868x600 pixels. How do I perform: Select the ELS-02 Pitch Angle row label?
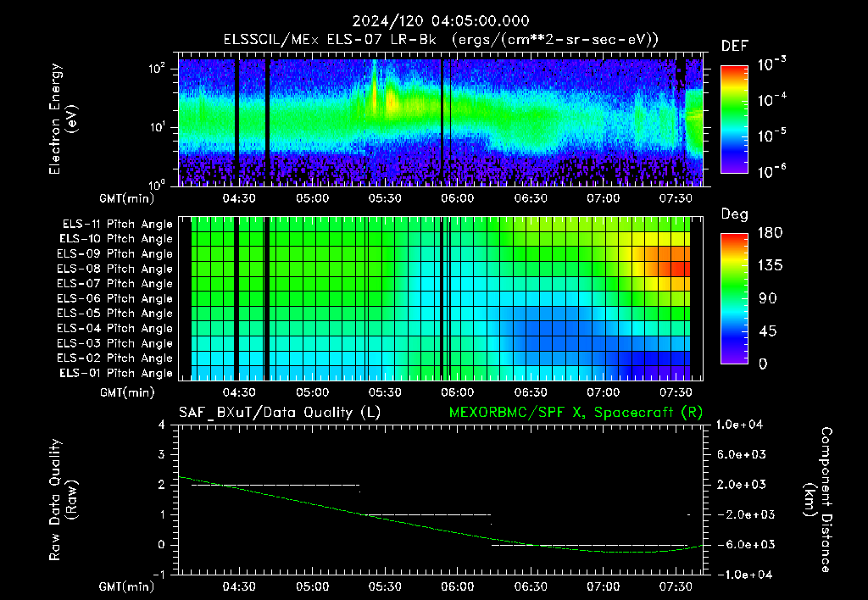pos(115,358)
